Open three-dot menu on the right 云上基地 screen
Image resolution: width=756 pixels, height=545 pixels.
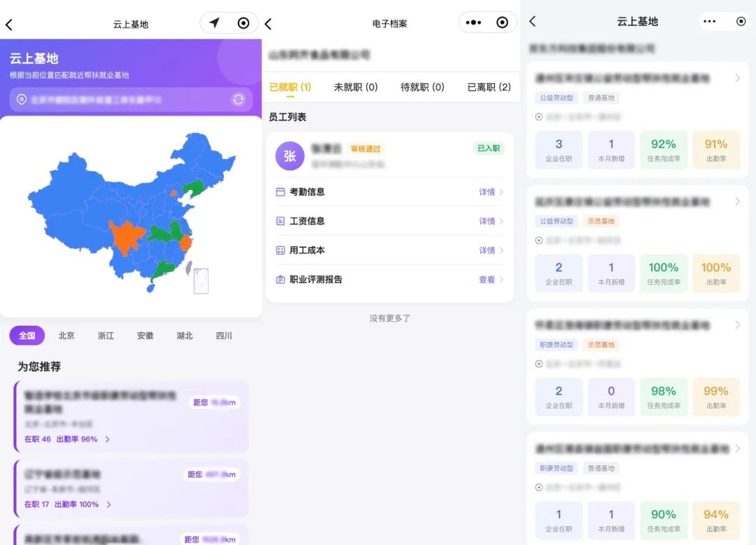click(x=709, y=21)
